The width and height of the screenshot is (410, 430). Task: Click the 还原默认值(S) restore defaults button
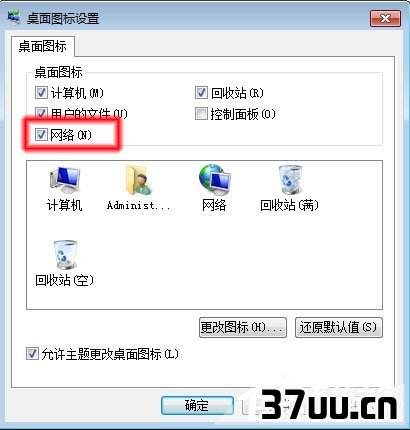click(x=339, y=328)
